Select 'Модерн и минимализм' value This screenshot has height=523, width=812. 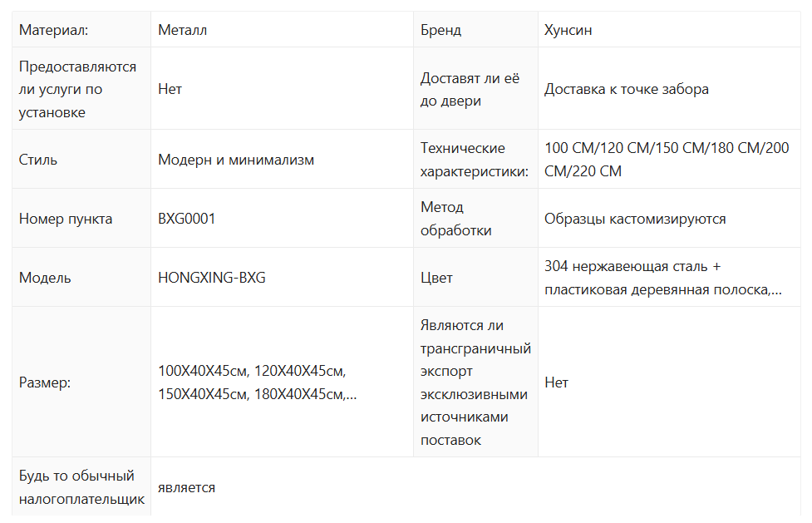pos(236,160)
